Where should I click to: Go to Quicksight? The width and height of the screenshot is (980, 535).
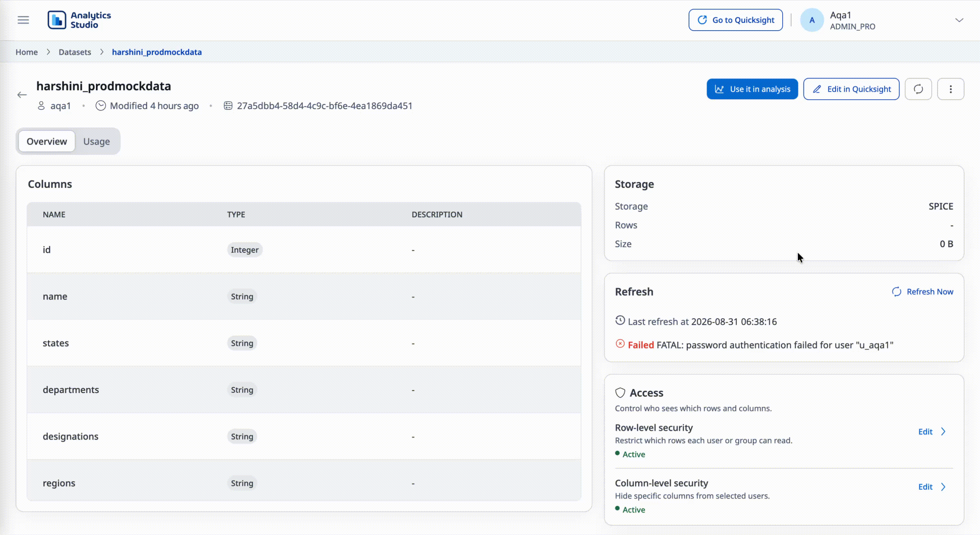[x=735, y=20]
